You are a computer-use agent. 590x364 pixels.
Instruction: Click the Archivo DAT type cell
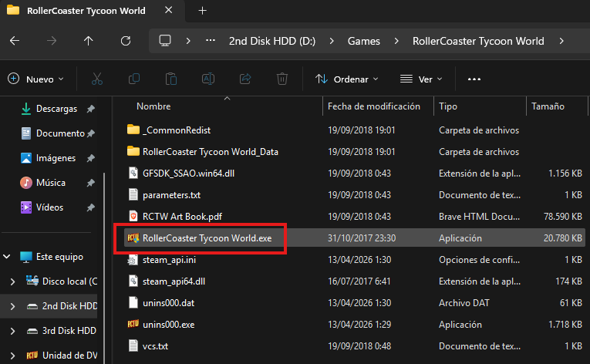click(x=464, y=302)
